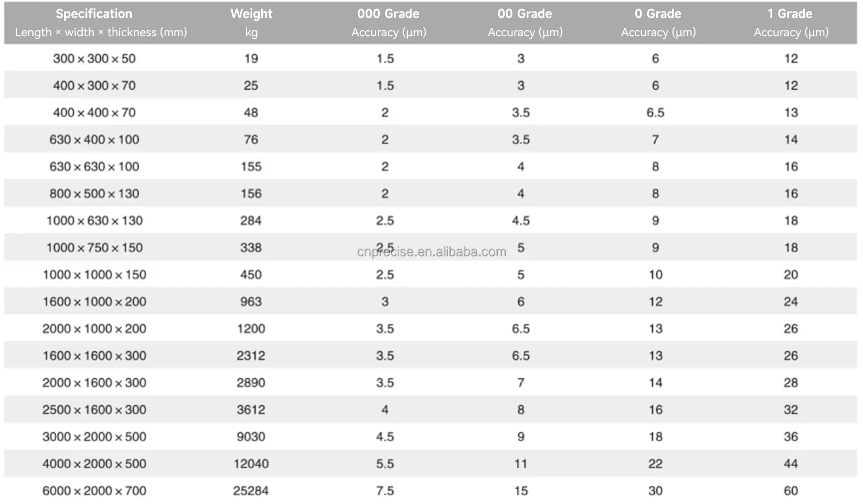Select the 6000 × 2000 × 700 specification

click(94, 491)
